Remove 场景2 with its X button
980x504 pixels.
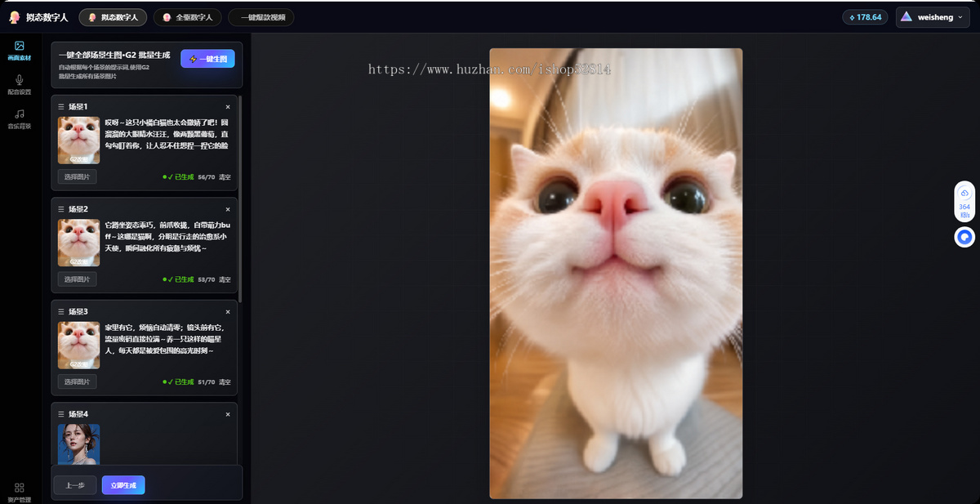pos(228,209)
